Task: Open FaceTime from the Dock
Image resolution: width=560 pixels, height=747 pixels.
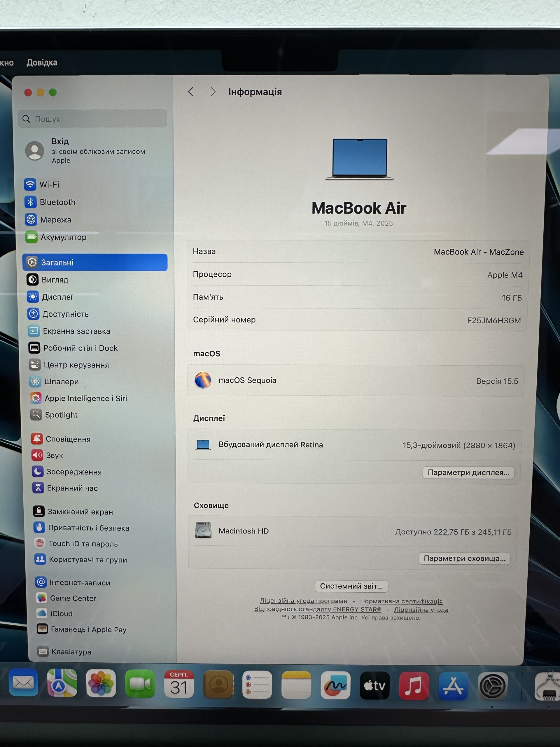Action: pyautogui.click(x=140, y=684)
